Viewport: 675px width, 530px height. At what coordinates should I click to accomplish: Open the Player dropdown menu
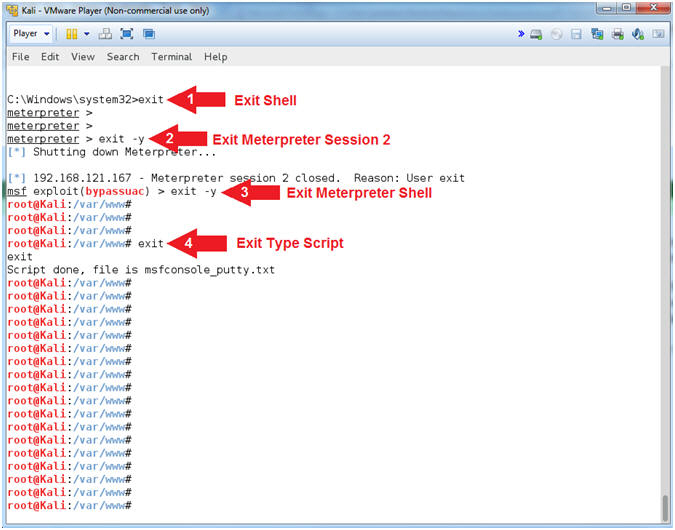click(31, 34)
